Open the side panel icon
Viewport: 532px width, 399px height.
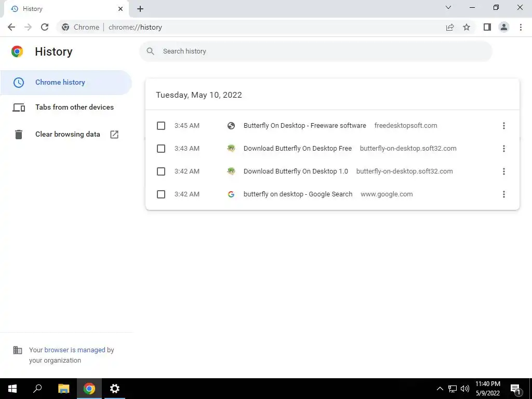(487, 27)
